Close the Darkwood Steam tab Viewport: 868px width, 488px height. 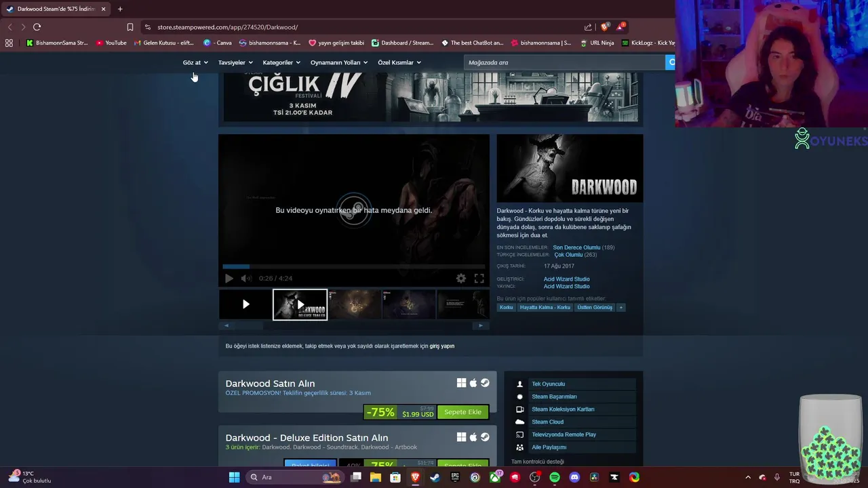click(103, 9)
